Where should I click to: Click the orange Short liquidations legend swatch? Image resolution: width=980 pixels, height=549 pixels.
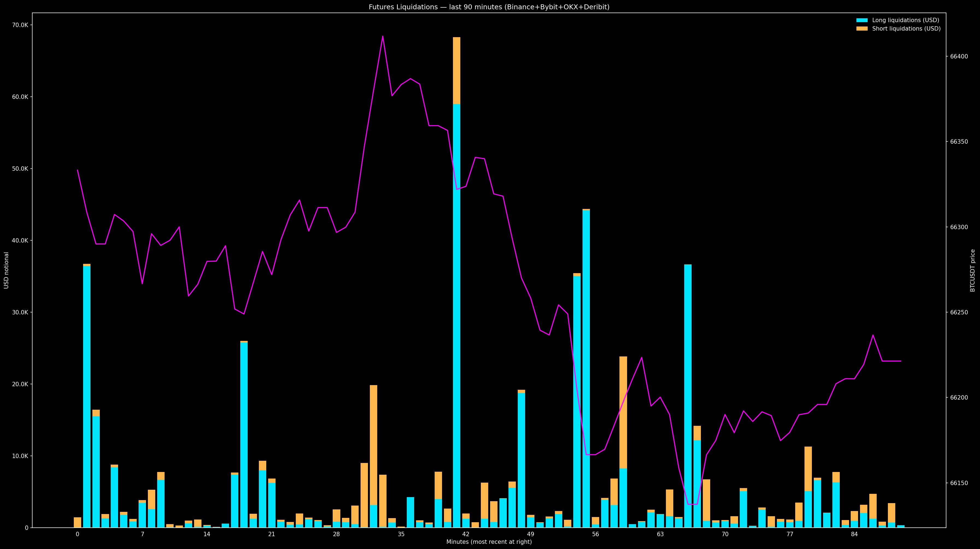click(862, 29)
